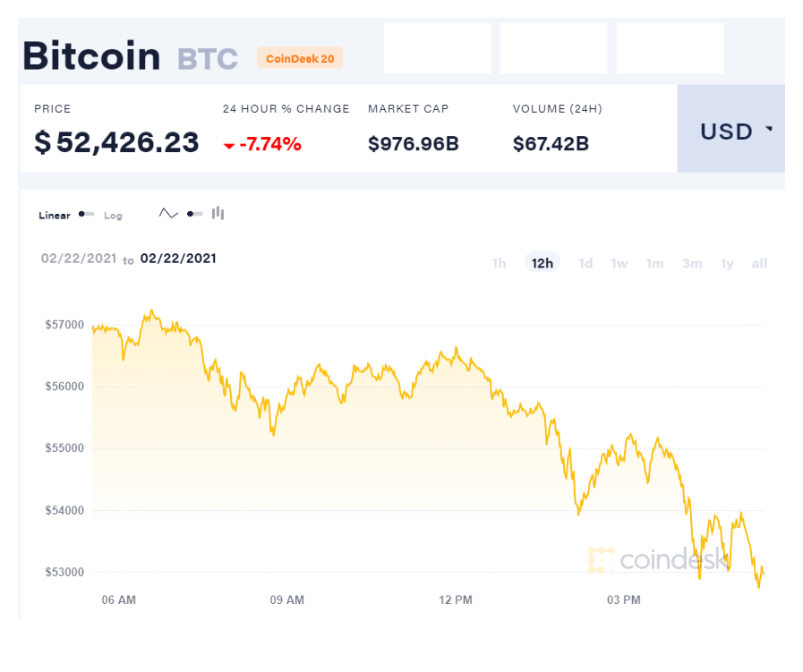The height and width of the screenshot is (672, 803).
Task: Click the Log scale label
Action: (x=113, y=216)
